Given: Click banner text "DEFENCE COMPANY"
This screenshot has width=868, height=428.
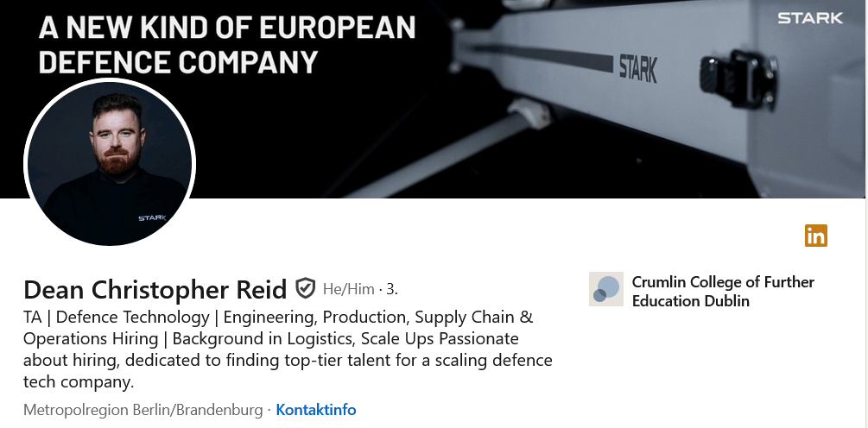Looking at the screenshot, I should (178, 61).
